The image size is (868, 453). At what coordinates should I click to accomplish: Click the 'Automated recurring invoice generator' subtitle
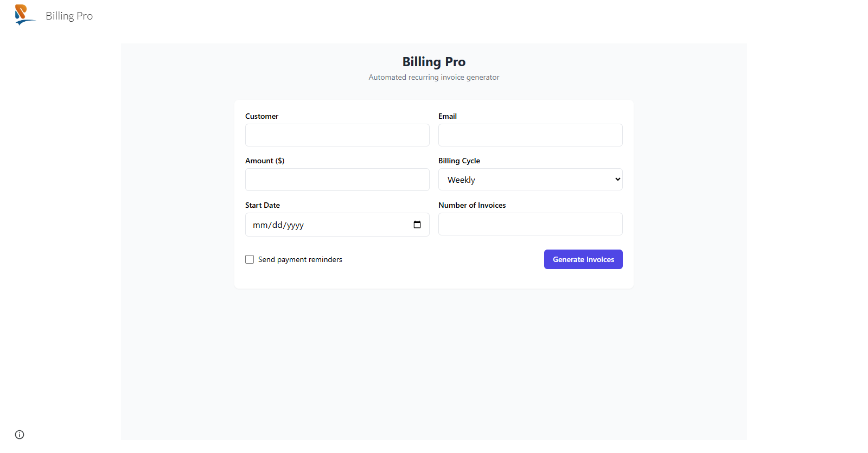[x=434, y=77]
